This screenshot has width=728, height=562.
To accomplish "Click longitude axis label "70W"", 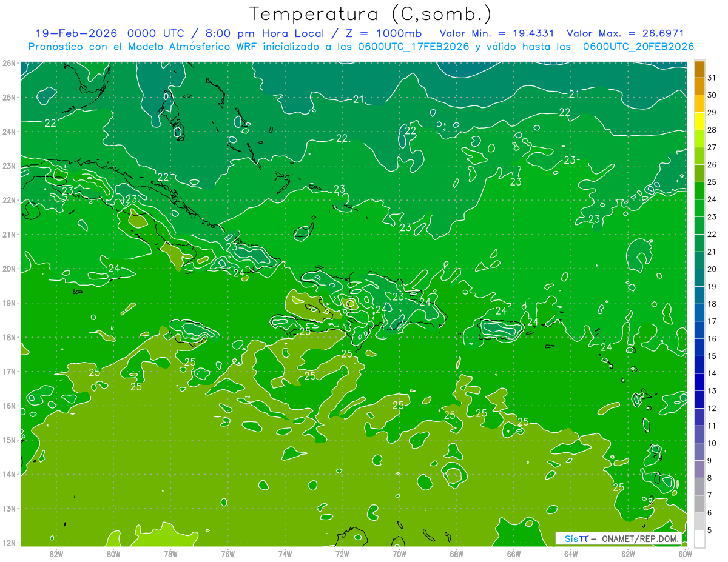I will pos(399,554).
